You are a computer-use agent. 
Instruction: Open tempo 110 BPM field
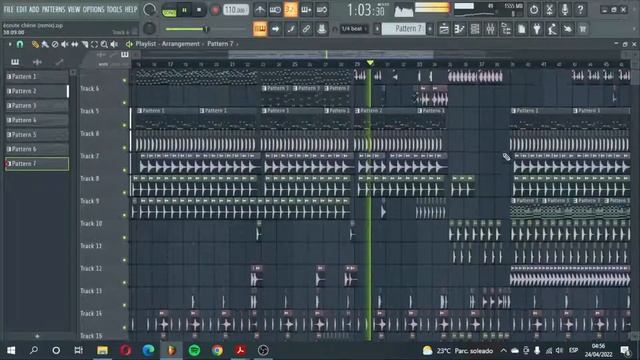click(x=236, y=9)
